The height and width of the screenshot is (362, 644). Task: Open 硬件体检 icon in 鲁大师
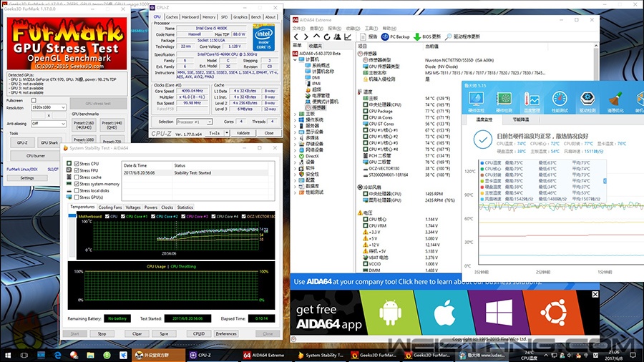(x=476, y=102)
